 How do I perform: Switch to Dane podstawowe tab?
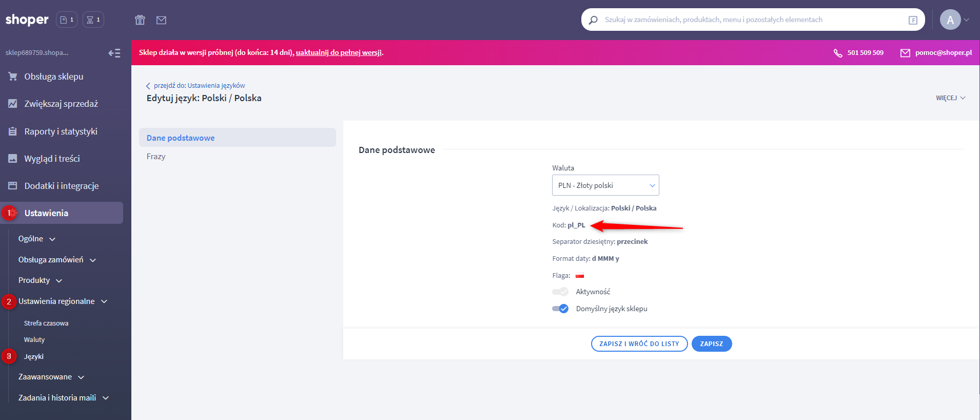[238, 138]
